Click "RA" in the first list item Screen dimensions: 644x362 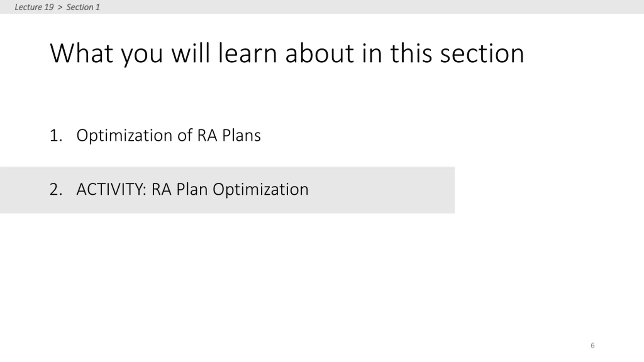click(x=207, y=135)
